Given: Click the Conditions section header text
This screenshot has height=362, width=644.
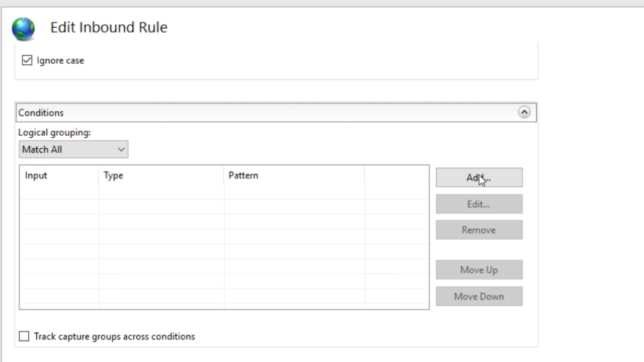Looking at the screenshot, I should pyautogui.click(x=41, y=113).
